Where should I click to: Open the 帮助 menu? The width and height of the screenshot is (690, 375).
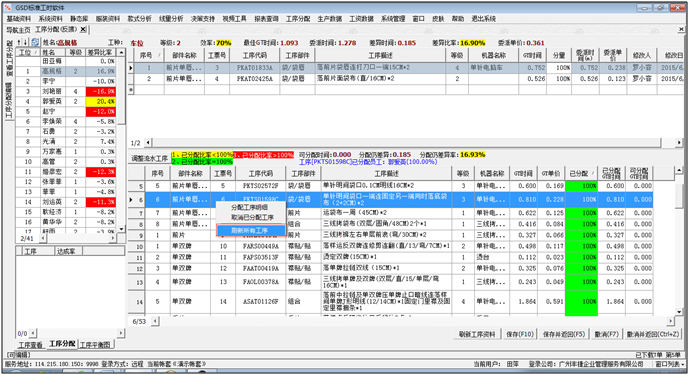[x=458, y=18]
